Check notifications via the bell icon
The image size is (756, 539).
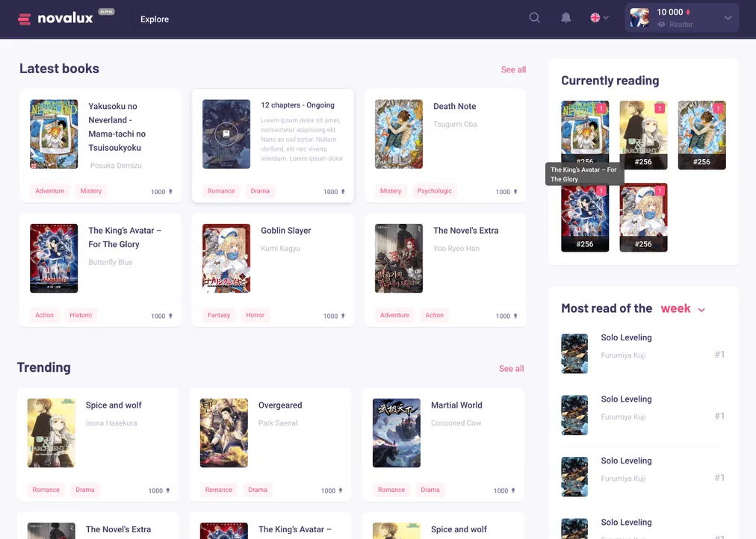[566, 17]
